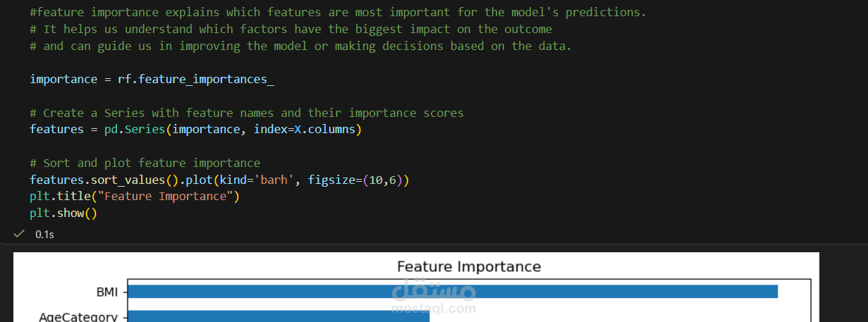Click the BMI bar in the chart
This screenshot has width=868, height=322.
tap(451, 291)
